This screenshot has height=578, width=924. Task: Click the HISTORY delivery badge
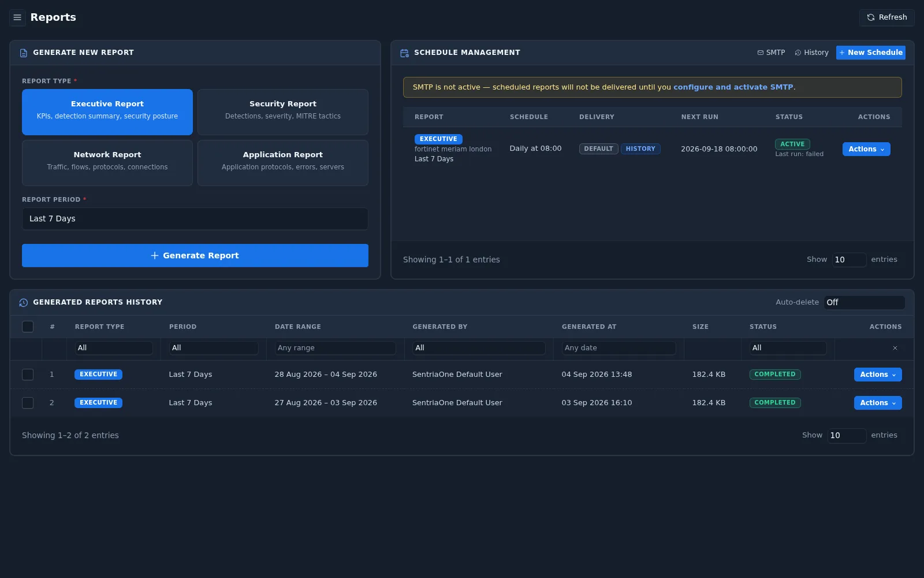click(640, 149)
